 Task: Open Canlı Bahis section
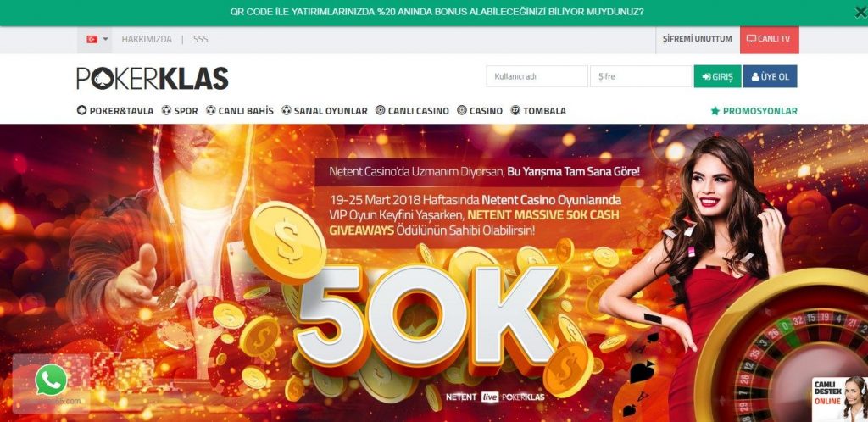click(240, 111)
